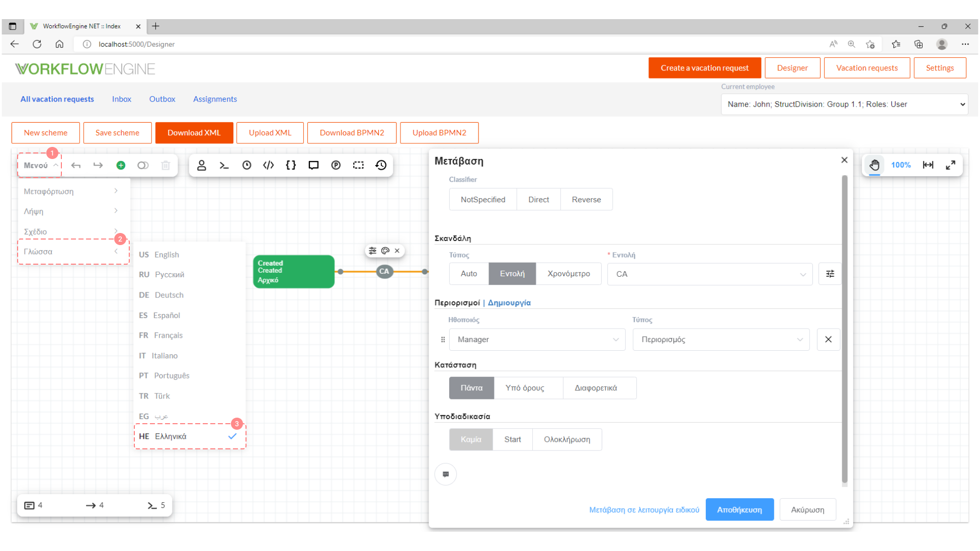Click the transitions arrow count in status bar
This screenshot has height=551, width=980.
point(91,505)
